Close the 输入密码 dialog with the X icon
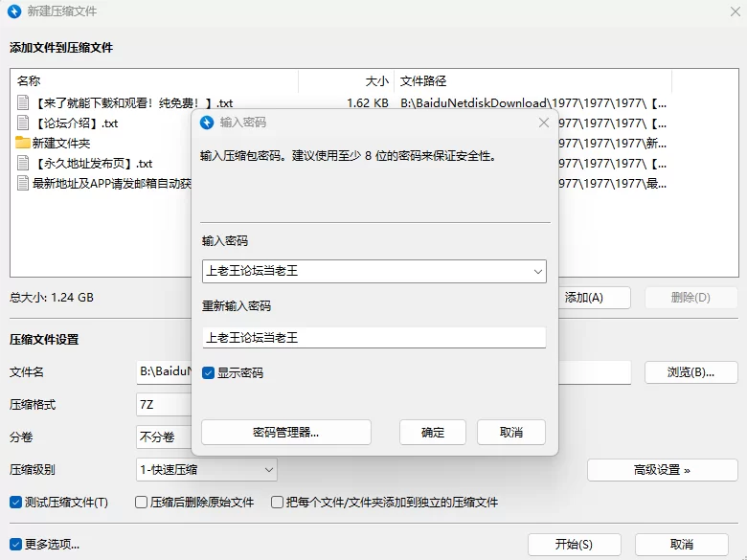 tap(544, 123)
